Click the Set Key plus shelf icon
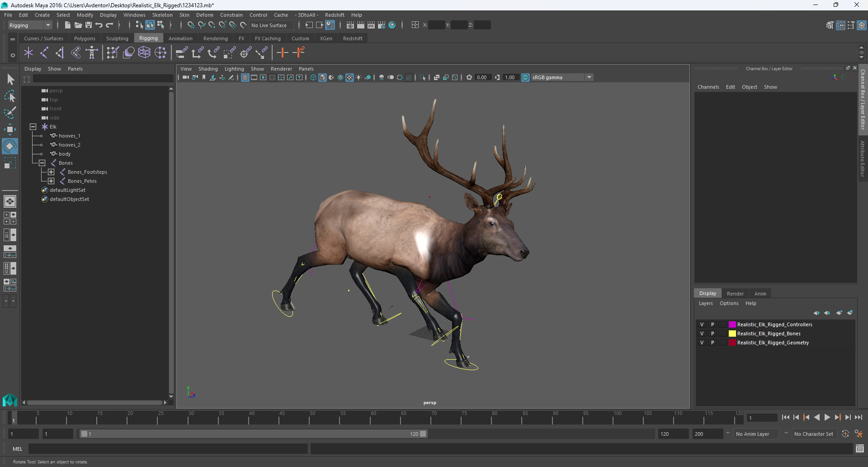The height and width of the screenshot is (467, 868). 283,53
